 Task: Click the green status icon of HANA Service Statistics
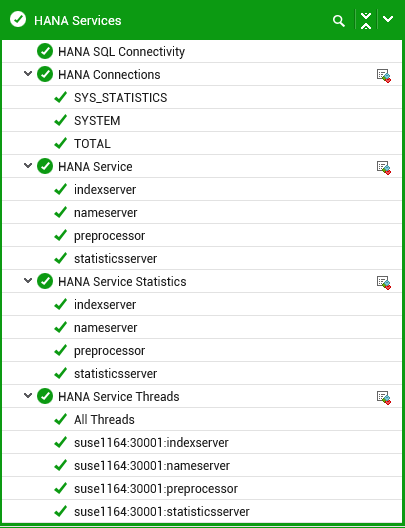(45, 281)
